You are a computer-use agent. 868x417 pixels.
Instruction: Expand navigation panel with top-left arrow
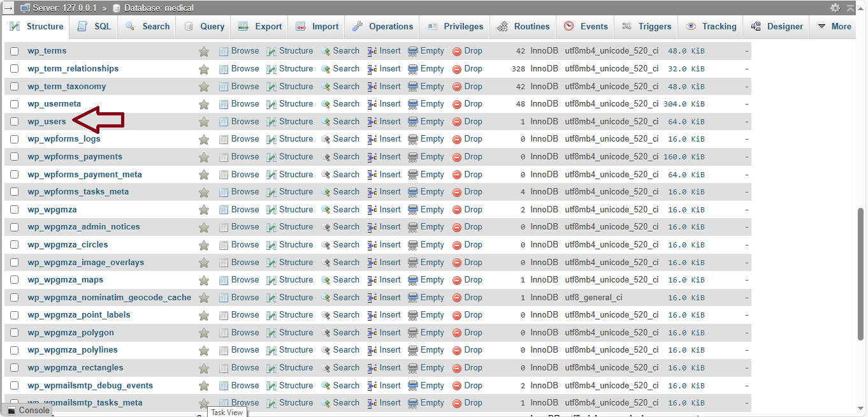coord(8,8)
